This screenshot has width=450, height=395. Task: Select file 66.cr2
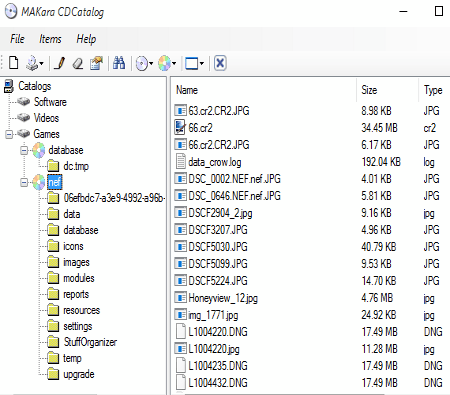(200, 128)
